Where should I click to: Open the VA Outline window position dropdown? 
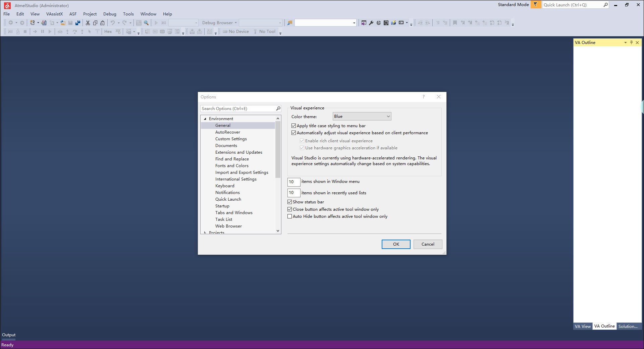(x=625, y=43)
